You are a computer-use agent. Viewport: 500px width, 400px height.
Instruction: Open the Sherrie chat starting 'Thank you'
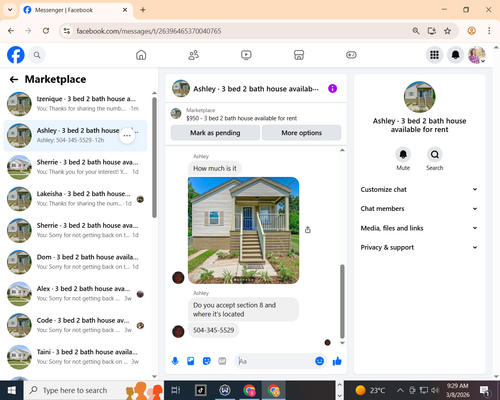point(75,167)
